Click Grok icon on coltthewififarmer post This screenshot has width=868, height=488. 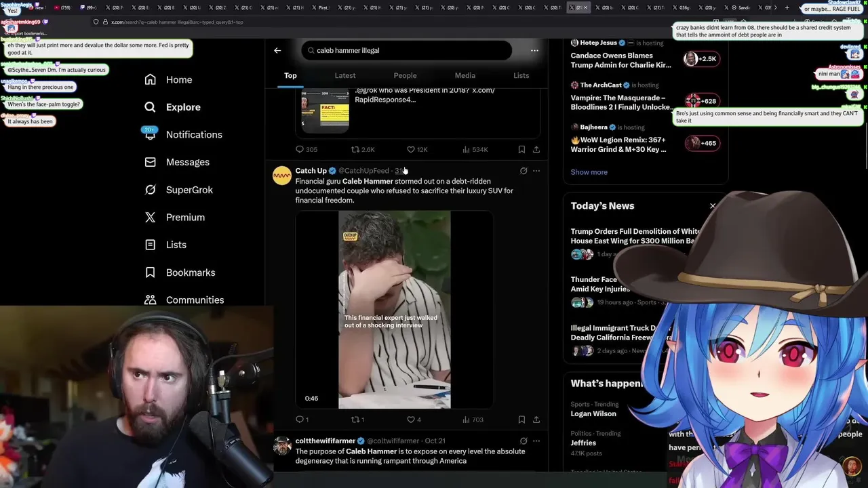click(524, 441)
